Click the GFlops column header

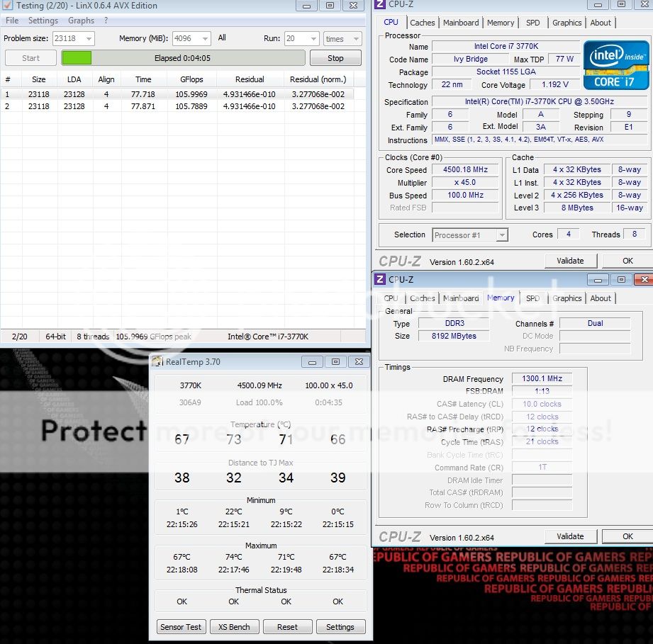[191, 79]
